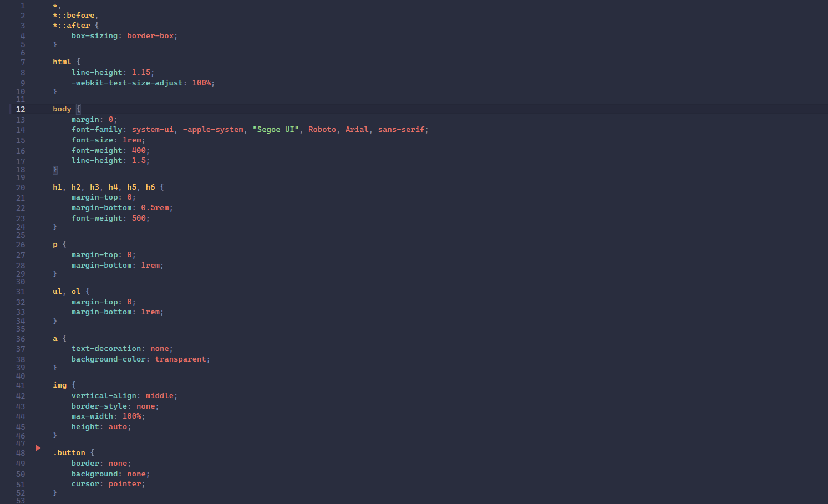The height and width of the screenshot is (504, 828).
Task: Click the highlighted closing brace on line 18
Action: 55,170
